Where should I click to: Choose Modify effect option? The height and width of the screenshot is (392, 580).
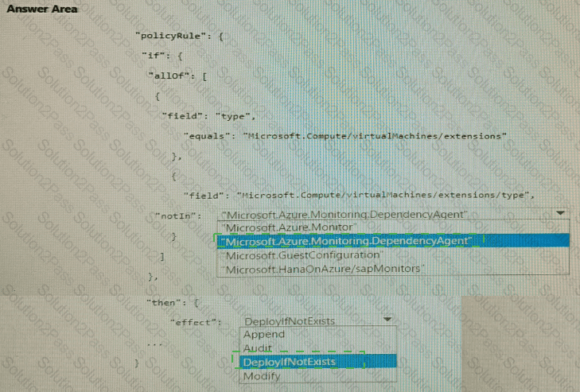[318, 376]
